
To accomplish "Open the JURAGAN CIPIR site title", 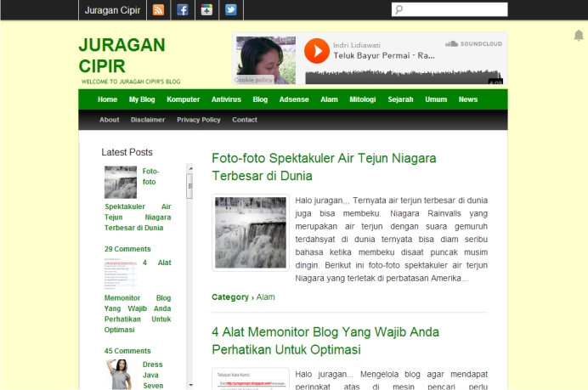I will pos(122,55).
